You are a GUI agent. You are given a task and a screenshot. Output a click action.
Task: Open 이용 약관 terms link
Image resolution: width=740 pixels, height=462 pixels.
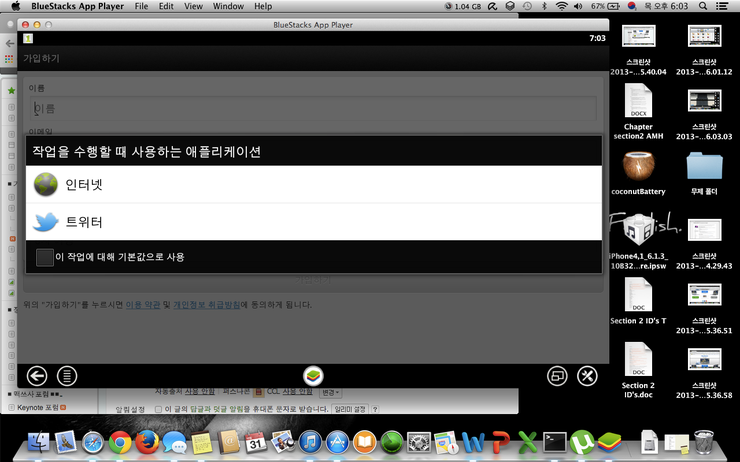click(143, 305)
